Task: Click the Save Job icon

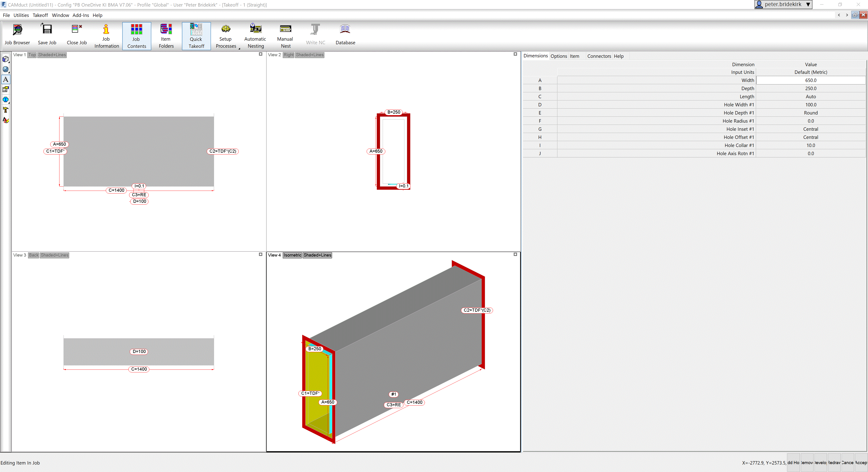Action: (x=47, y=34)
